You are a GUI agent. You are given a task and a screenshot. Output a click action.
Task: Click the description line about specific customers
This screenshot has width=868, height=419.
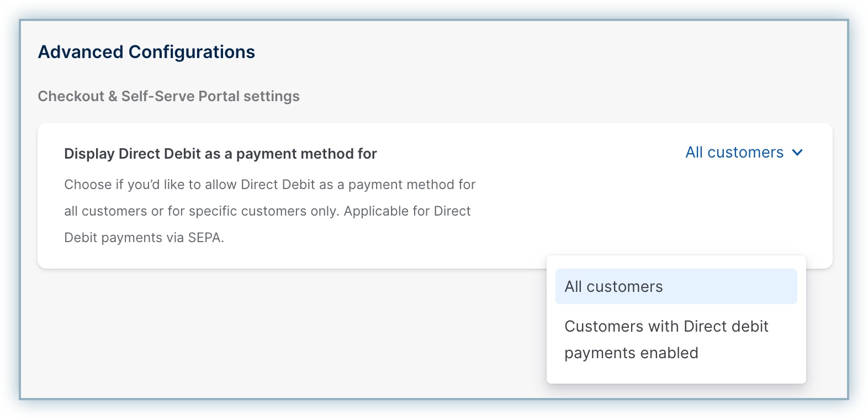click(267, 211)
